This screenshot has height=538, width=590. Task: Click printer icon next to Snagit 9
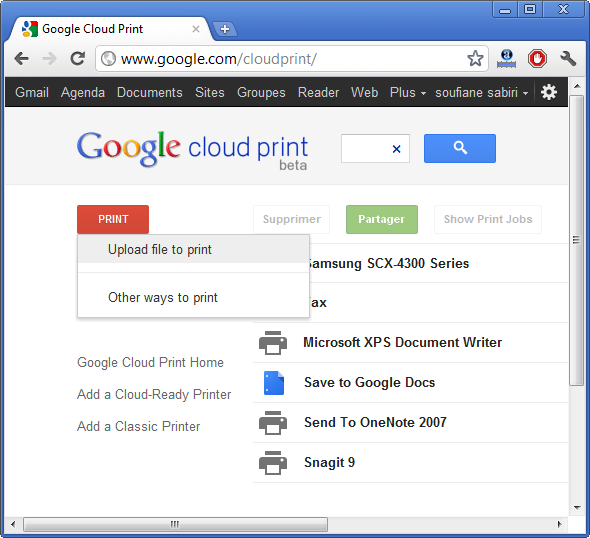[x=273, y=463]
